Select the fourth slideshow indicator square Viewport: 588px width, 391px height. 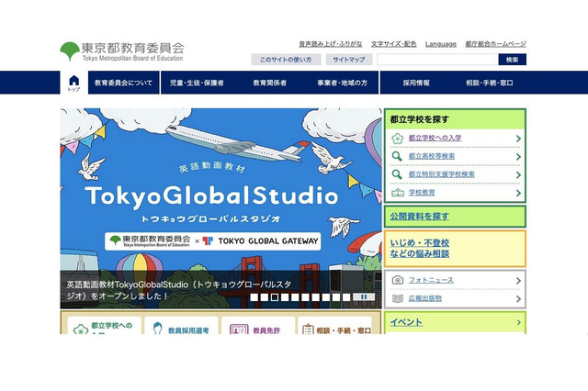click(285, 297)
